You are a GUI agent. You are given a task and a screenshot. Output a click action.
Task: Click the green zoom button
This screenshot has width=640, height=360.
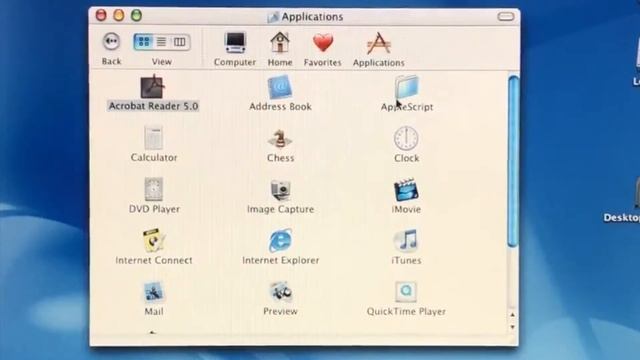coord(136,16)
